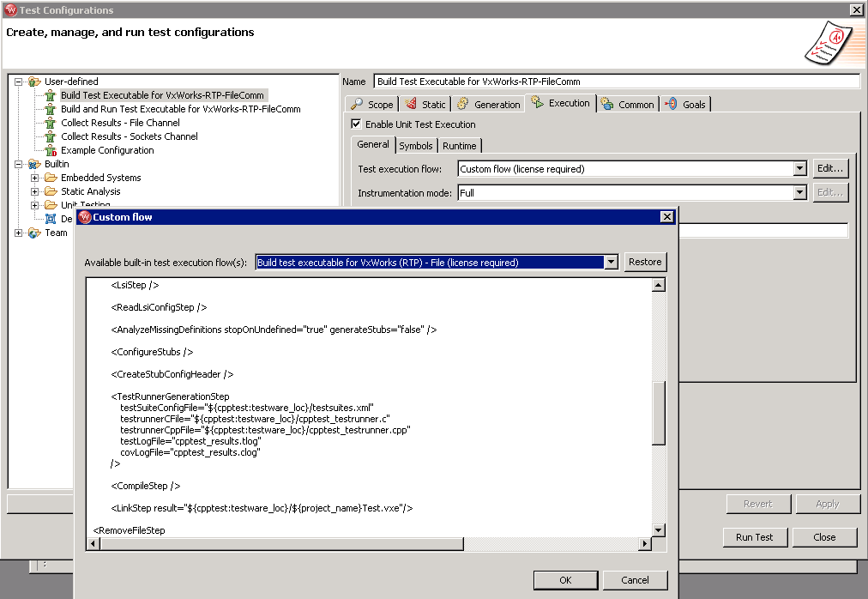Switch to the Scope tab
This screenshot has height=599, width=868.
(372, 104)
